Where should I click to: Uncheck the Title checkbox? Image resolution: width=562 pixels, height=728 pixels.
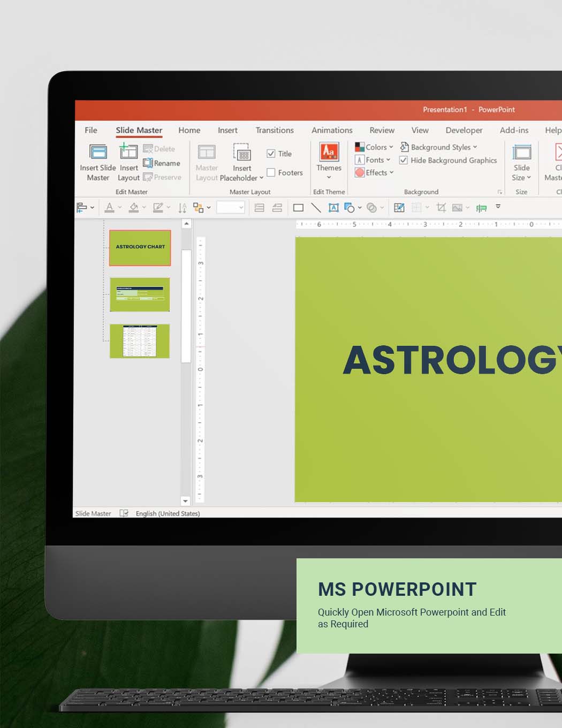click(x=271, y=154)
